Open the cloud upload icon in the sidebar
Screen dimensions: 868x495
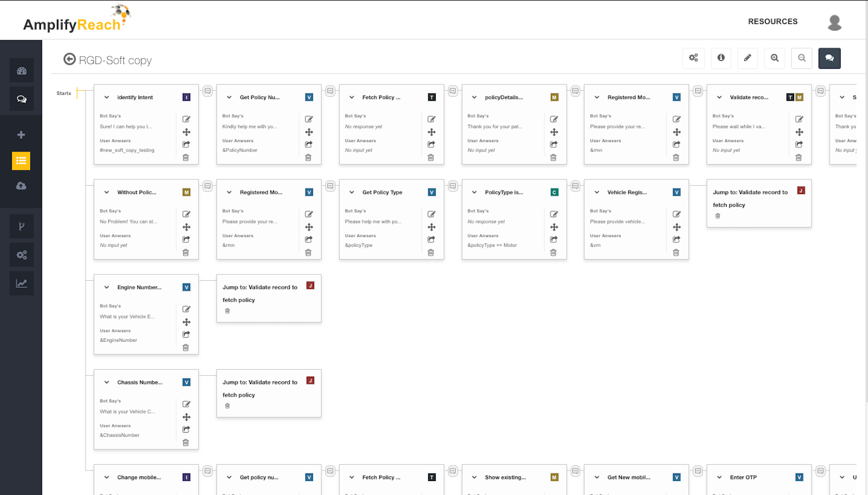[x=21, y=186]
